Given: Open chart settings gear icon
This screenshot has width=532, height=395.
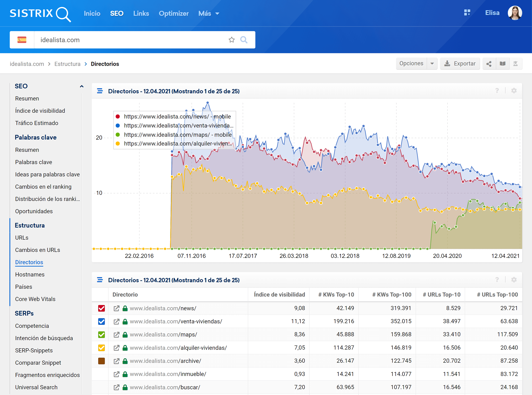Looking at the screenshot, I should (x=514, y=91).
